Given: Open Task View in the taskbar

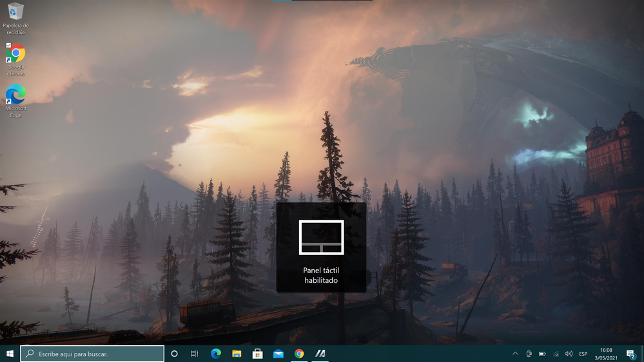Looking at the screenshot, I should click(x=194, y=354).
